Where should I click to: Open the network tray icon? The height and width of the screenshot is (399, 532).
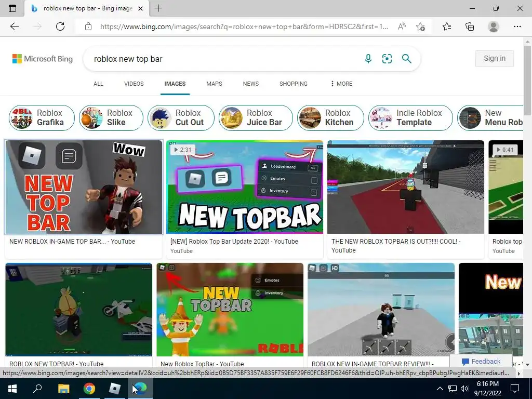(453, 389)
